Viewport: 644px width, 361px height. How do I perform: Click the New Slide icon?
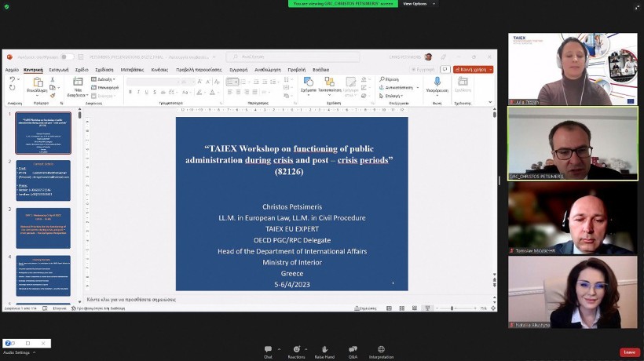pos(78,82)
